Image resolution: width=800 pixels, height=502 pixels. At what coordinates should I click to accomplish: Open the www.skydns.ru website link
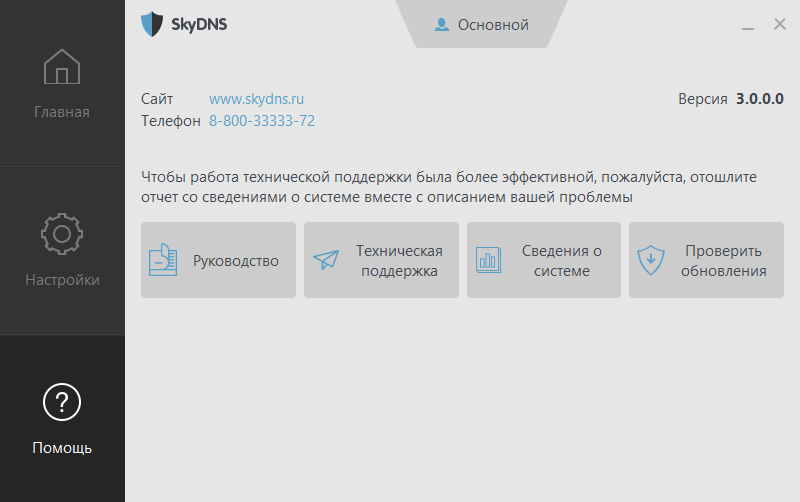[x=257, y=98]
